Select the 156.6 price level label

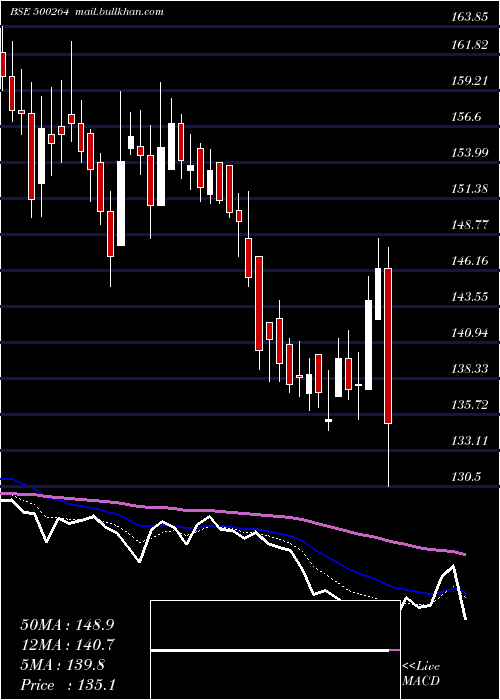click(x=466, y=117)
